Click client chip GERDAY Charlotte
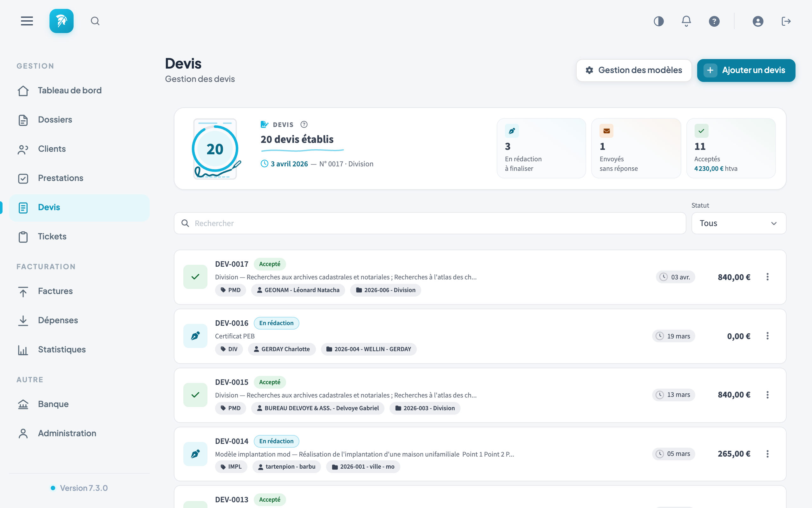The image size is (812, 508). [x=282, y=349]
